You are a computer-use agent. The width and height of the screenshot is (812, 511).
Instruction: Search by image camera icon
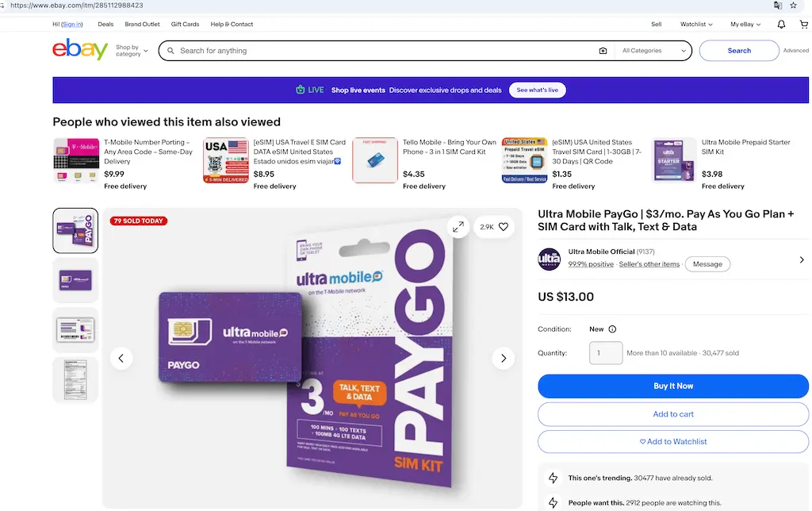point(603,51)
